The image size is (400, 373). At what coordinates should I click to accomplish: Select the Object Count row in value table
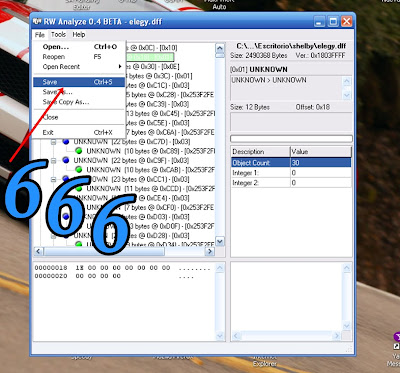tap(291, 163)
